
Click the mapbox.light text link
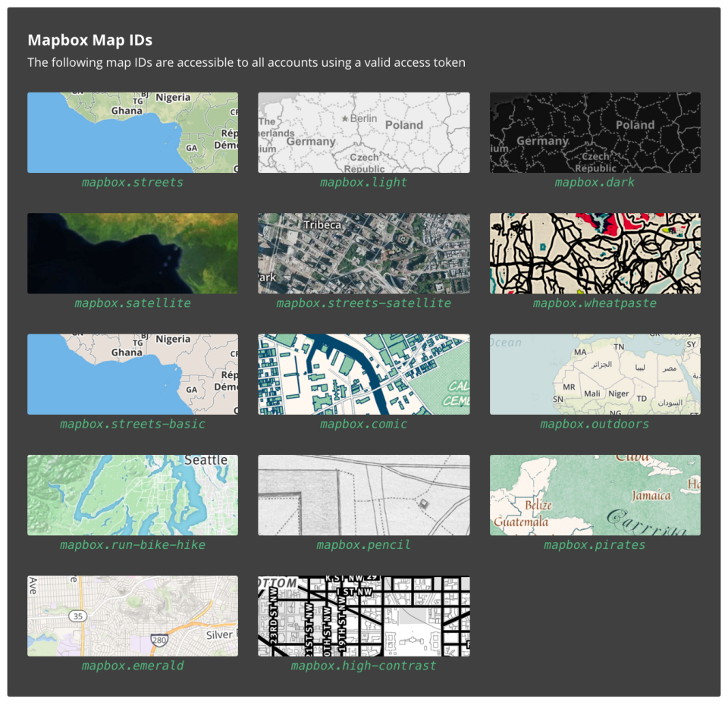point(364,182)
